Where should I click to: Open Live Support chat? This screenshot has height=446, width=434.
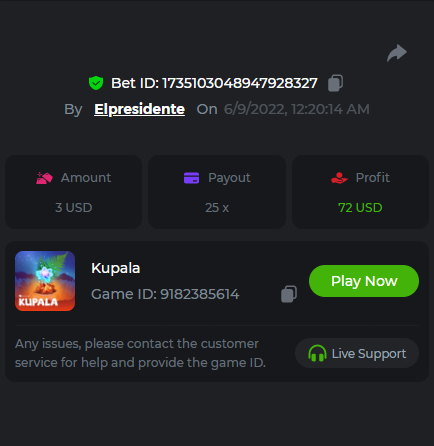pyautogui.click(x=357, y=353)
